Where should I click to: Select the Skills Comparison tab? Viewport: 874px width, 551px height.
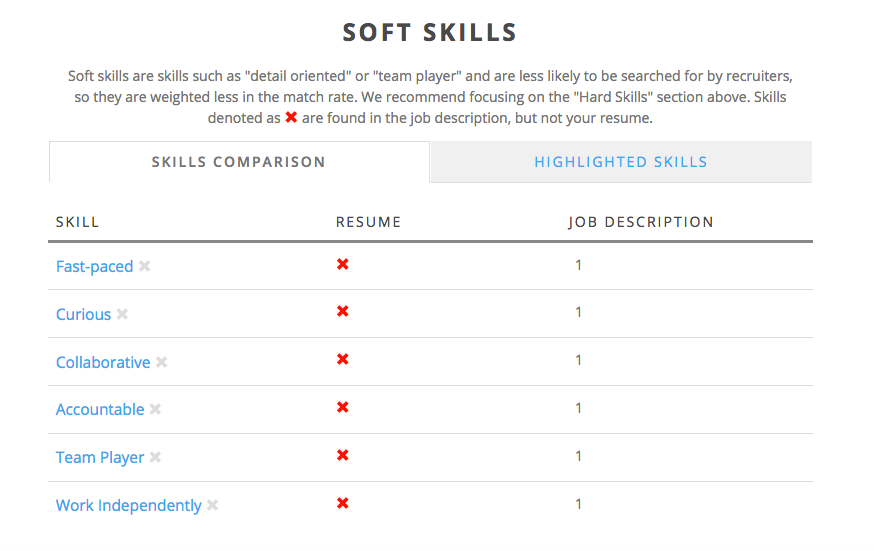click(x=239, y=162)
